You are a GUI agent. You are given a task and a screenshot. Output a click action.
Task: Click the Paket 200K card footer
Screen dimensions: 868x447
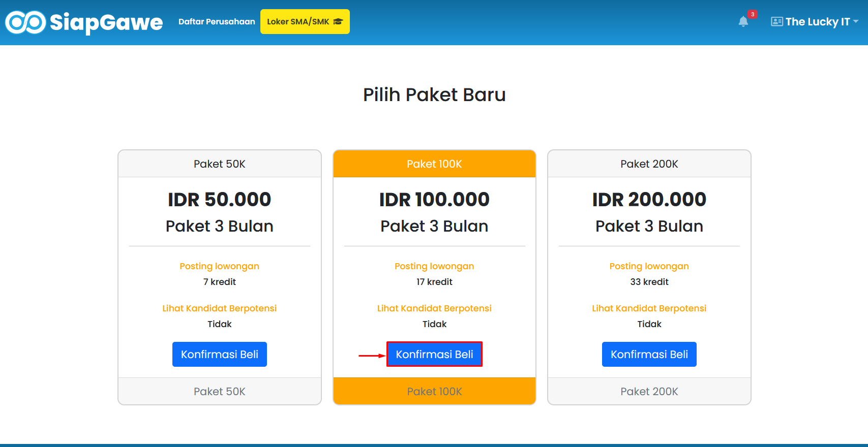tap(649, 391)
